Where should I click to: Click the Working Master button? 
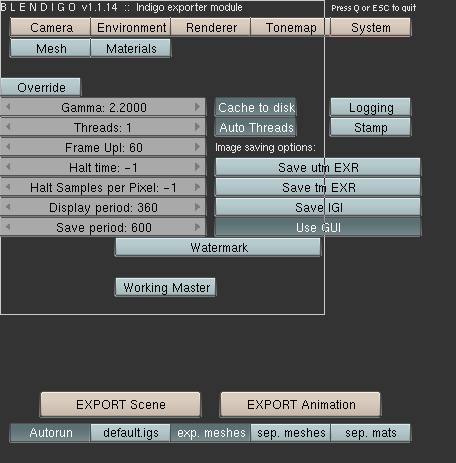click(166, 287)
